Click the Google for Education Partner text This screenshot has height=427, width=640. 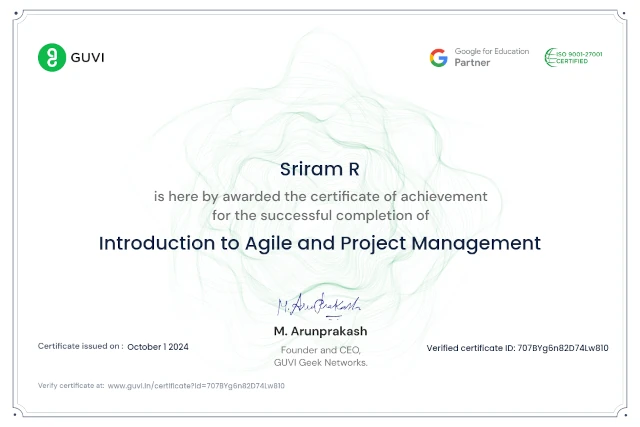coord(492,57)
